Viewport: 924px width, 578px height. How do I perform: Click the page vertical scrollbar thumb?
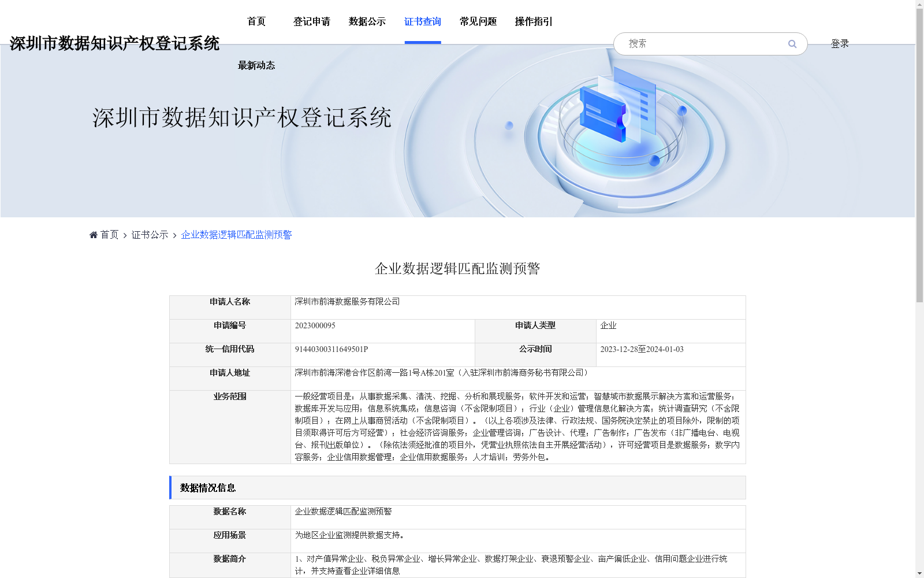point(919,155)
